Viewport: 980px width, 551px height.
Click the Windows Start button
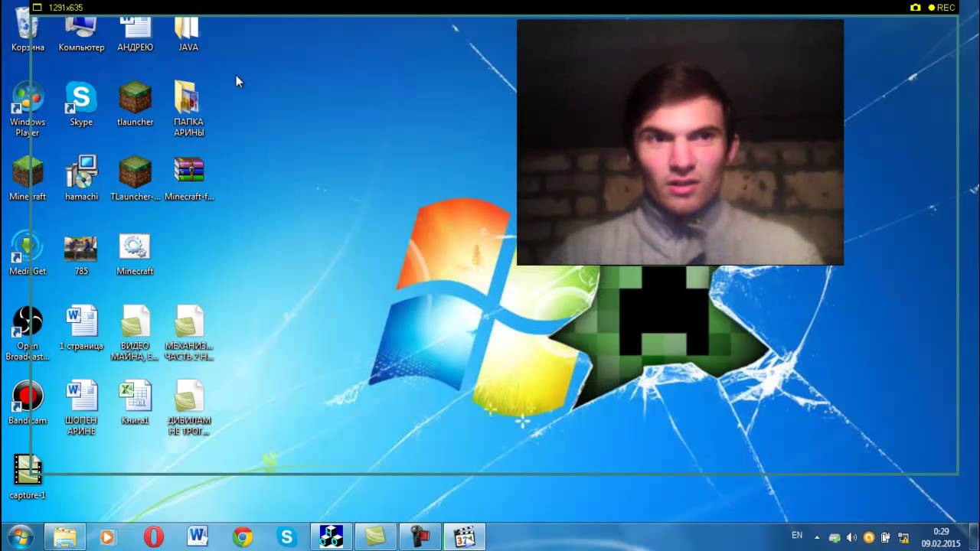coord(19,537)
